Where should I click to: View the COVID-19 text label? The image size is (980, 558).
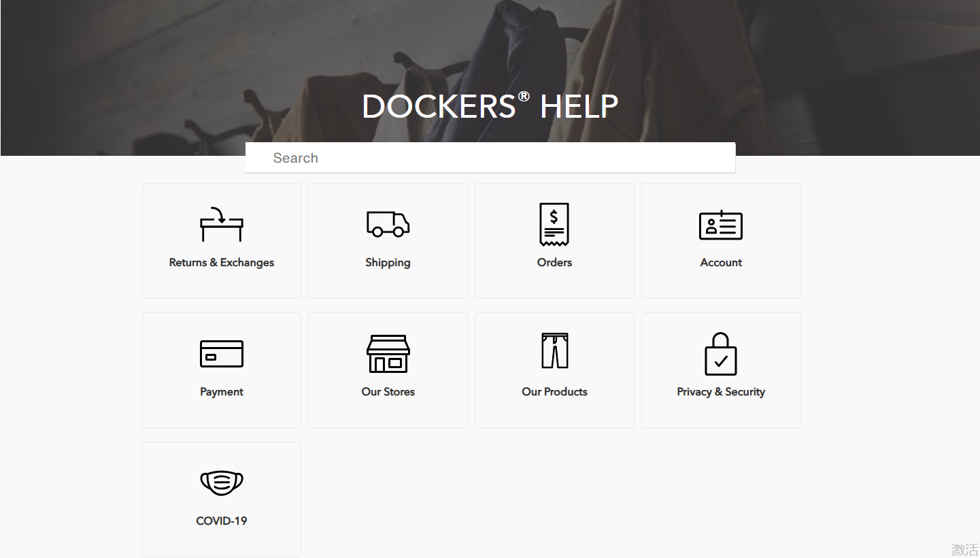[x=222, y=521]
